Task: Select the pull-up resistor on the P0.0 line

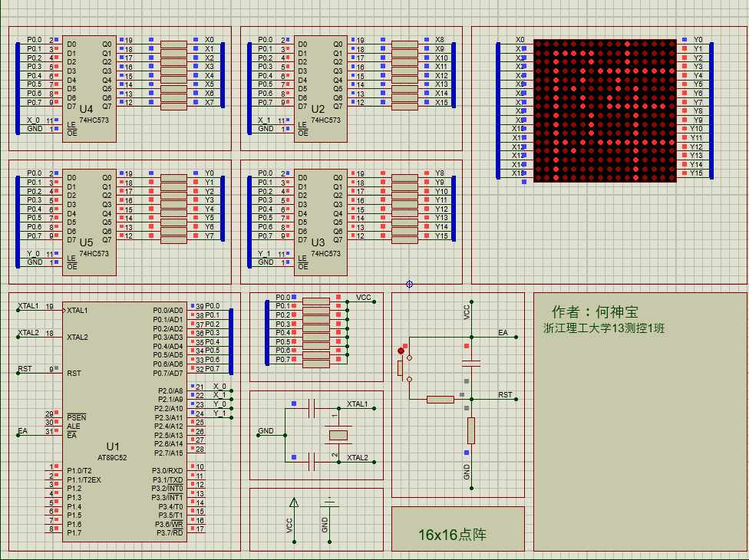Action: (x=316, y=301)
